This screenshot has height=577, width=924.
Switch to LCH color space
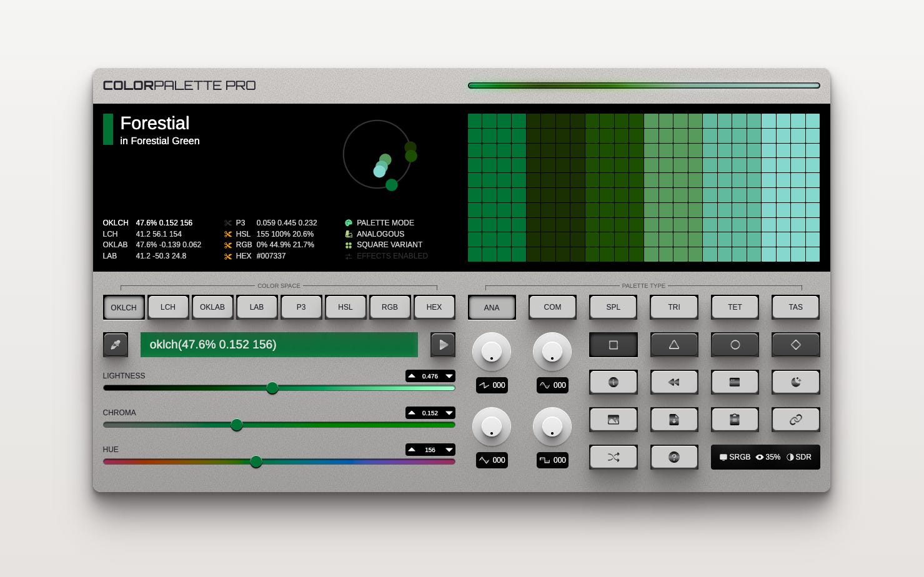(x=168, y=307)
